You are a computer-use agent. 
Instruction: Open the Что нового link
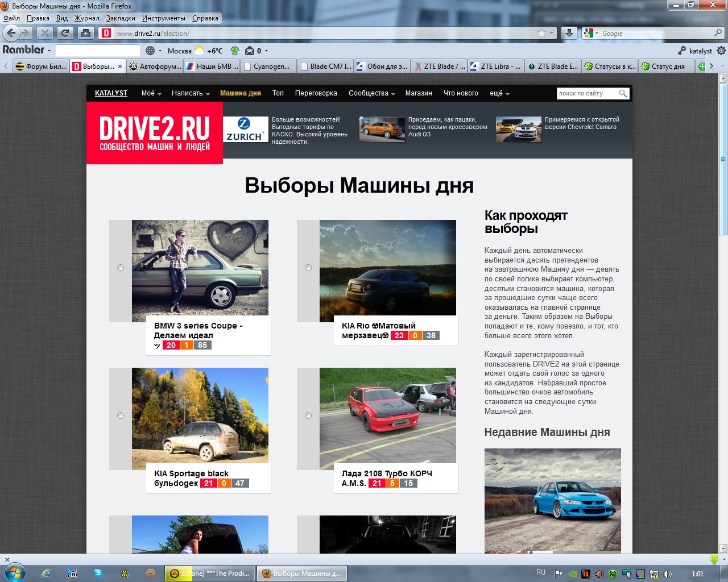[x=461, y=93]
